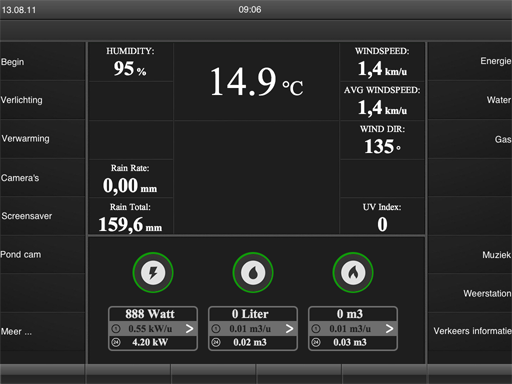Expand the water 0.01 m3/u arrow
This screenshot has height=384, width=512.
point(289,329)
